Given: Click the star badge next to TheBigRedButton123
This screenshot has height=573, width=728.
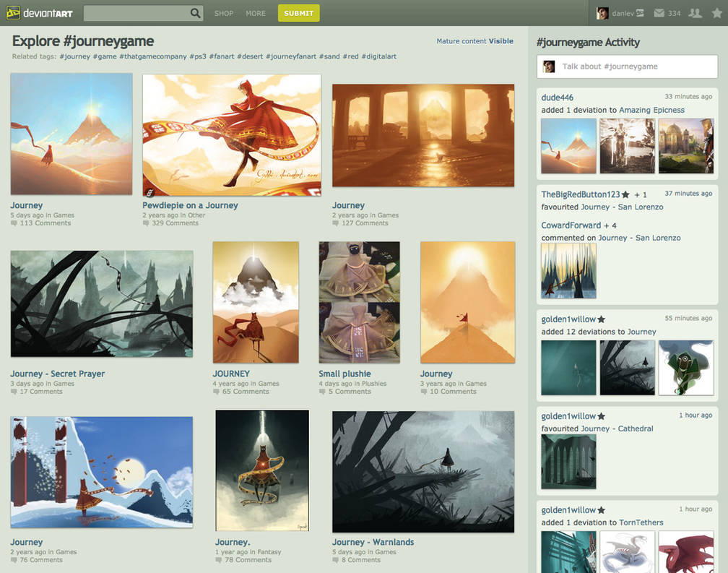Looking at the screenshot, I should (625, 194).
